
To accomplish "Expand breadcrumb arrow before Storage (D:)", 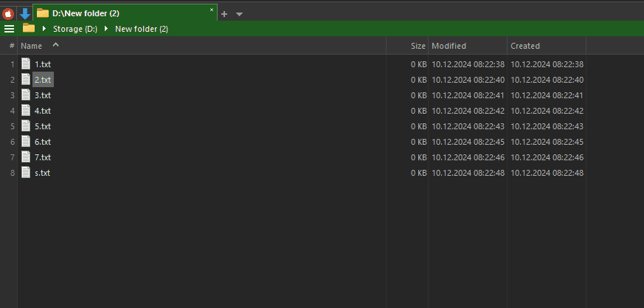I will (45, 29).
